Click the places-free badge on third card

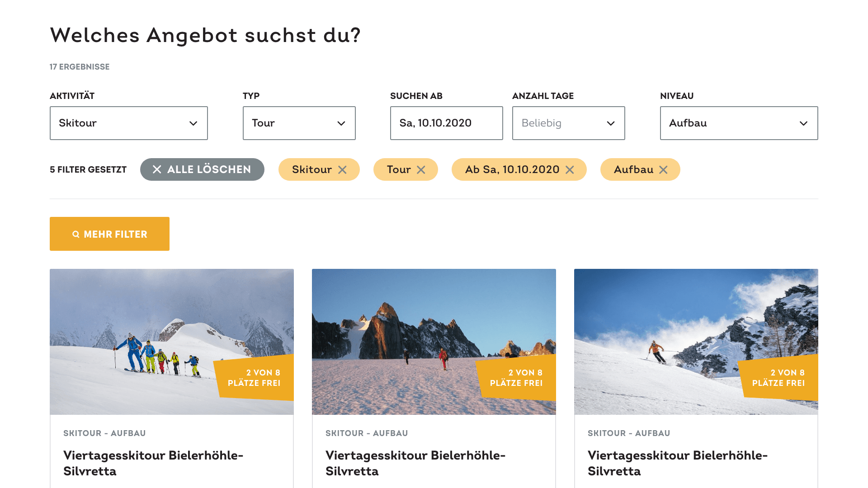point(778,378)
